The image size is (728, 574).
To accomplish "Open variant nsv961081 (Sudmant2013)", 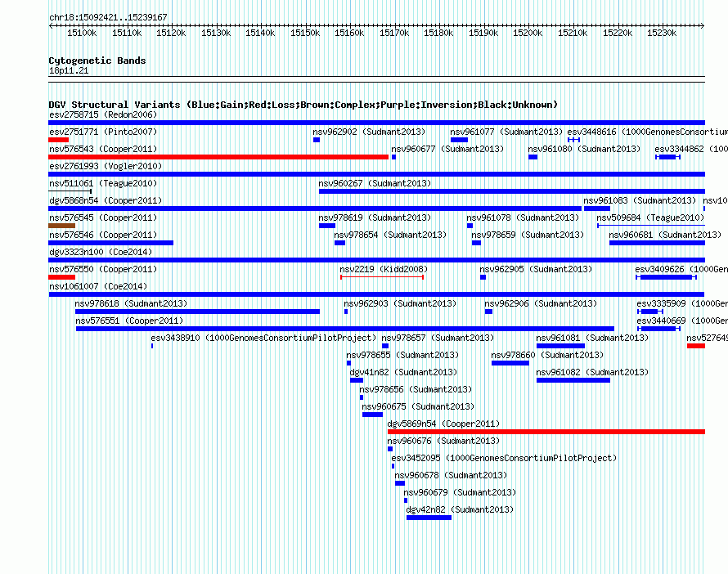I will pos(592,338).
